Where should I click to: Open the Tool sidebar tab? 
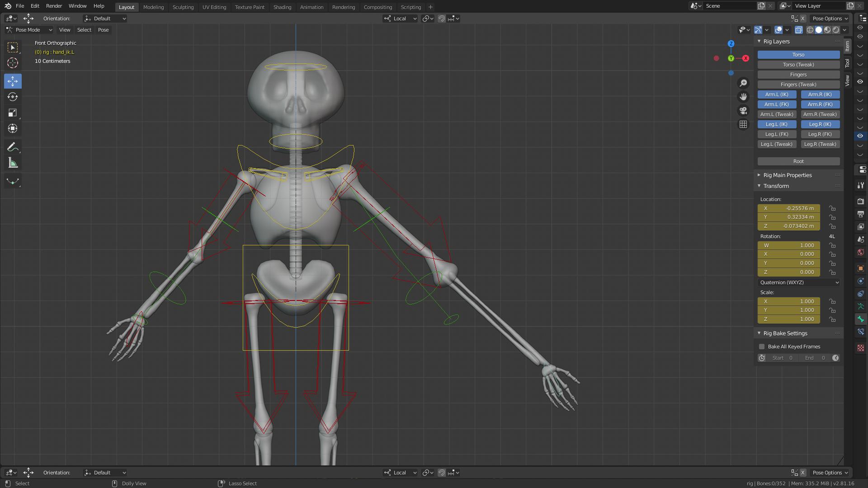pos(847,63)
